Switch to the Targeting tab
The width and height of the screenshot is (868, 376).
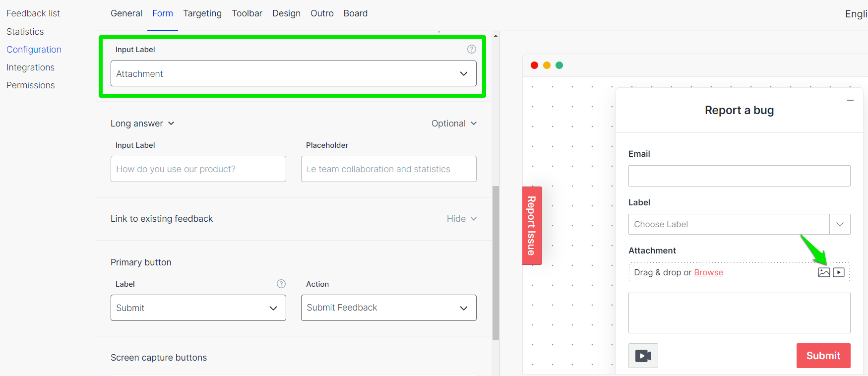click(202, 13)
